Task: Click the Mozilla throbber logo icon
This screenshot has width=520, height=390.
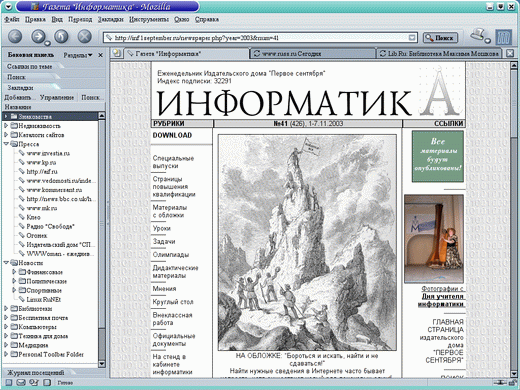Action: 504,37
